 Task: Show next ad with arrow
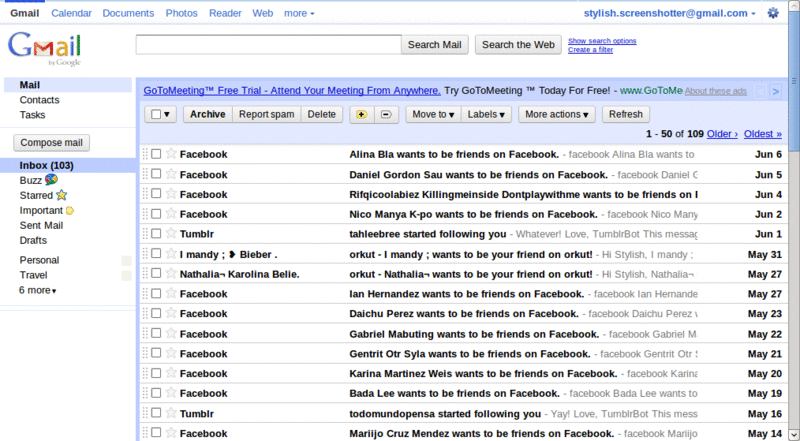tap(776, 91)
